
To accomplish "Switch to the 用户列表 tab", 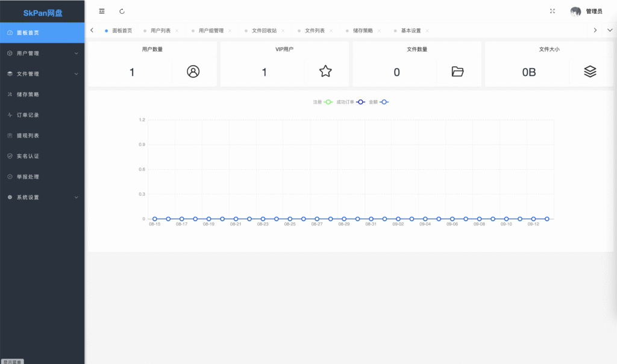I will click(x=160, y=31).
